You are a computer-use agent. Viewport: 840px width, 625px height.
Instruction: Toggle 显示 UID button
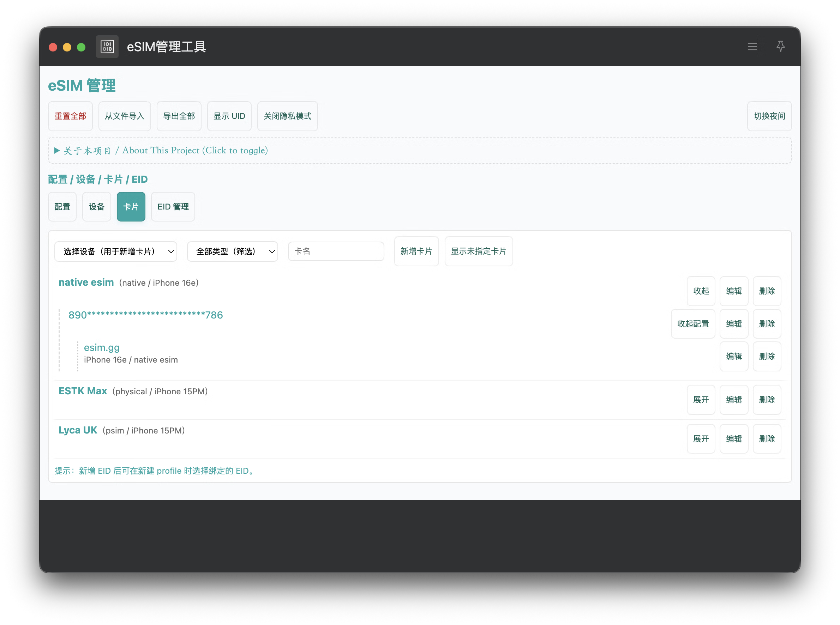pos(229,116)
